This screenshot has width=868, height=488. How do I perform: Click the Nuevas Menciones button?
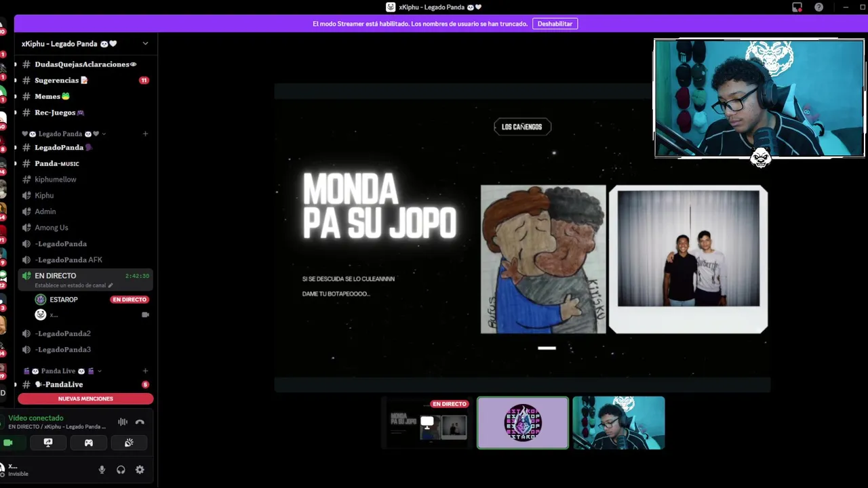coord(85,399)
